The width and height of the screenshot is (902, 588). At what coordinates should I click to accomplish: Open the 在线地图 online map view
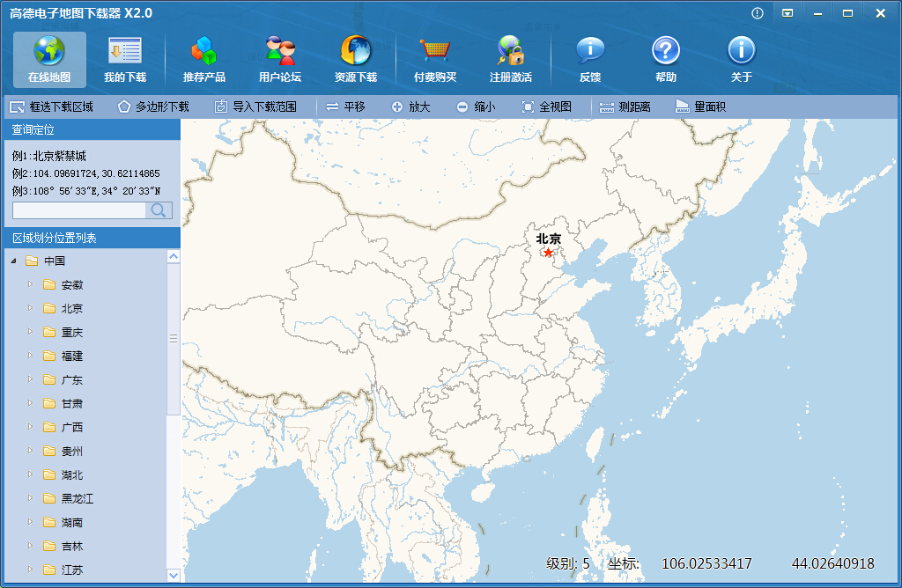coord(49,59)
